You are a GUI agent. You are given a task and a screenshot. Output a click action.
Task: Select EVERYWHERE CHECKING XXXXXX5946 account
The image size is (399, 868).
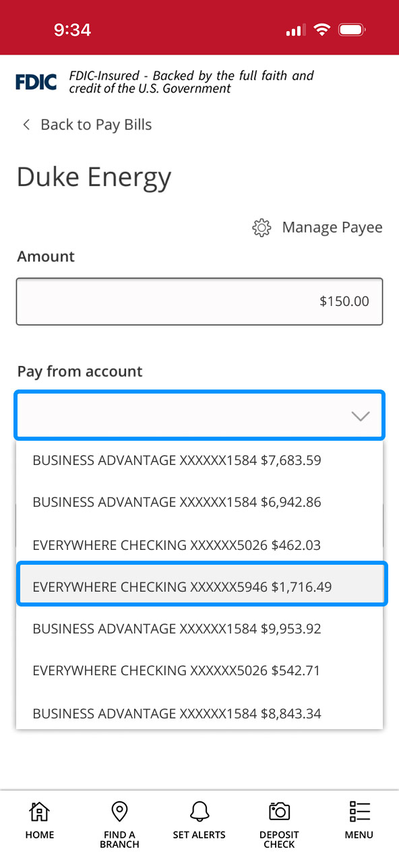(199, 587)
